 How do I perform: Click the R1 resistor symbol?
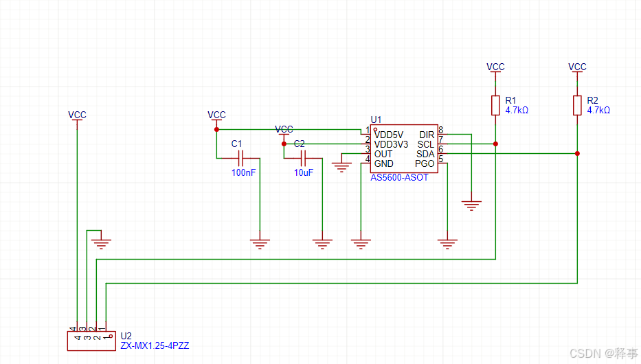(495, 105)
